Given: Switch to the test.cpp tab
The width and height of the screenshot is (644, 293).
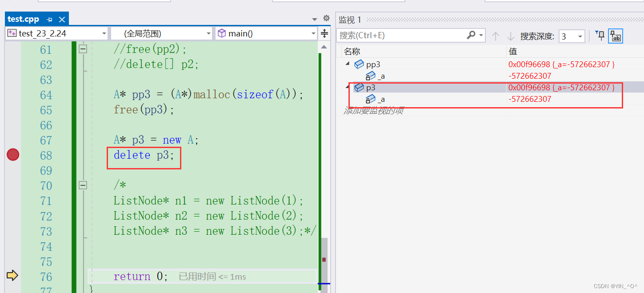Looking at the screenshot, I should (x=24, y=19).
